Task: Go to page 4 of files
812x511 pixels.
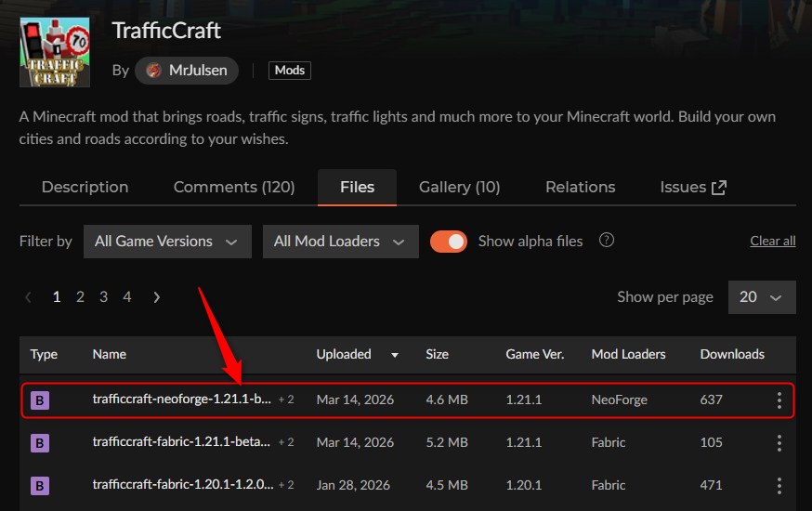Action: click(x=127, y=296)
